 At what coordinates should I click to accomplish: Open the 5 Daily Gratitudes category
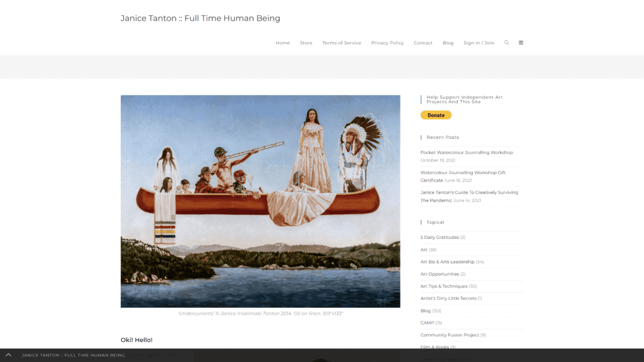point(440,237)
